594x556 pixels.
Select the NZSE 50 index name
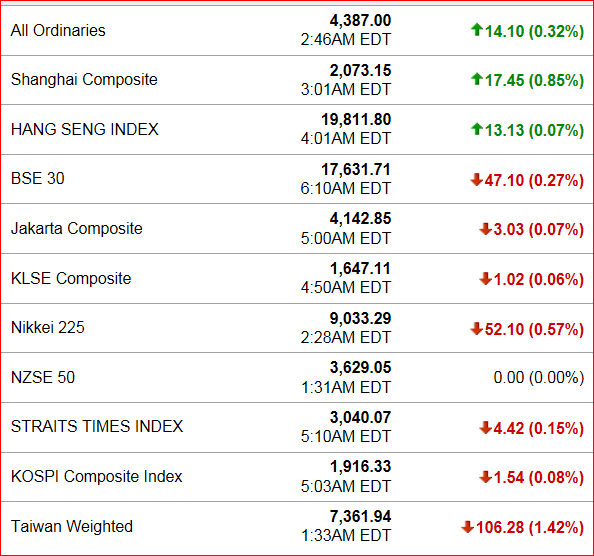(43, 377)
